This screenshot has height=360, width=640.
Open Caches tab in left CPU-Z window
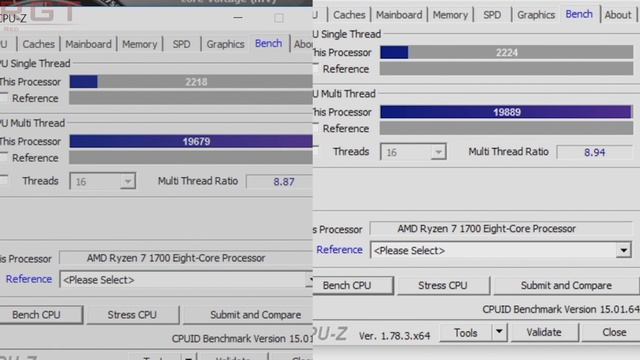pos(38,44)
